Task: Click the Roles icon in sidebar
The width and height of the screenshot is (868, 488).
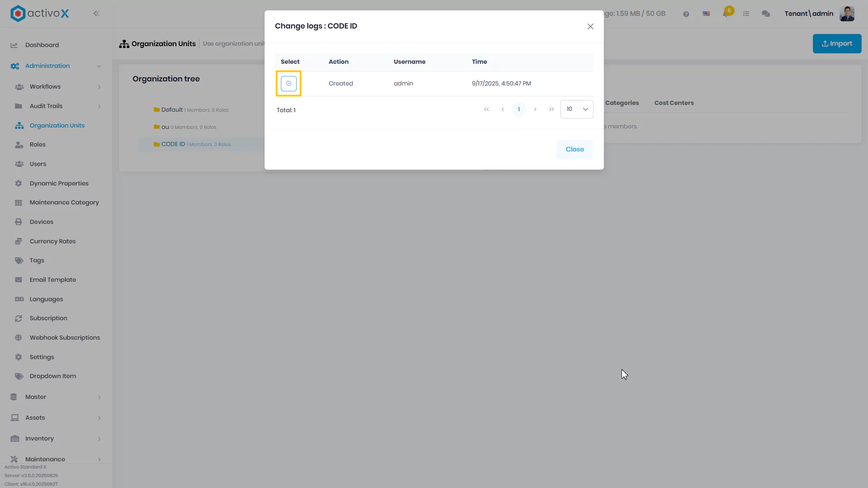Action: click(x=19, y=145)
